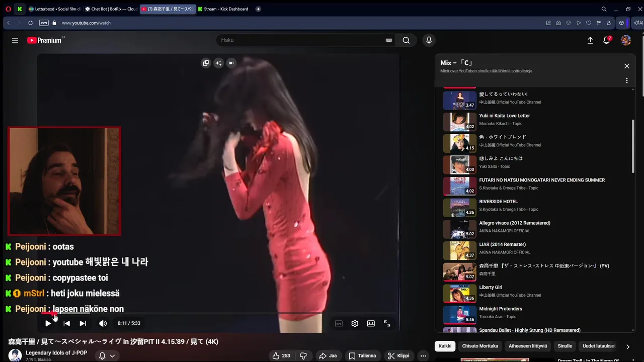Open YouTube notifications bell
The image size is (644, 362).
607,40
